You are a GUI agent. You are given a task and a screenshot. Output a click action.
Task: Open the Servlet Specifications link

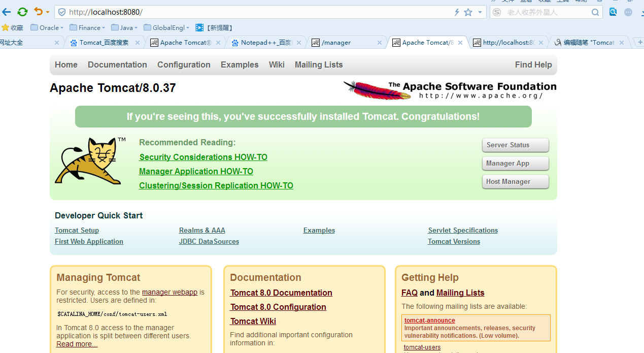tap(463, 231)
